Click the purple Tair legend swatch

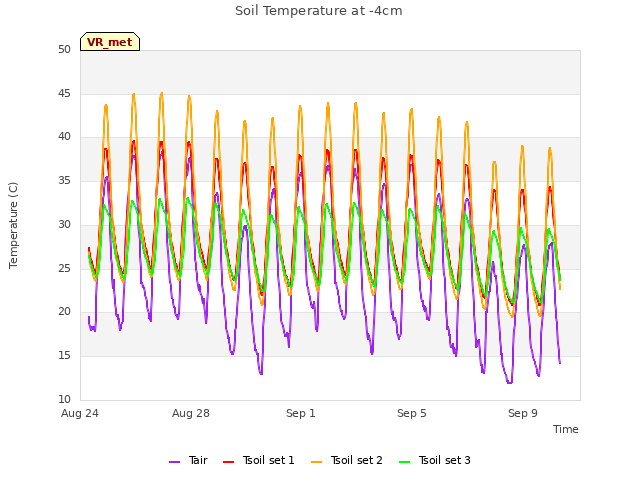tap(175, 462)
